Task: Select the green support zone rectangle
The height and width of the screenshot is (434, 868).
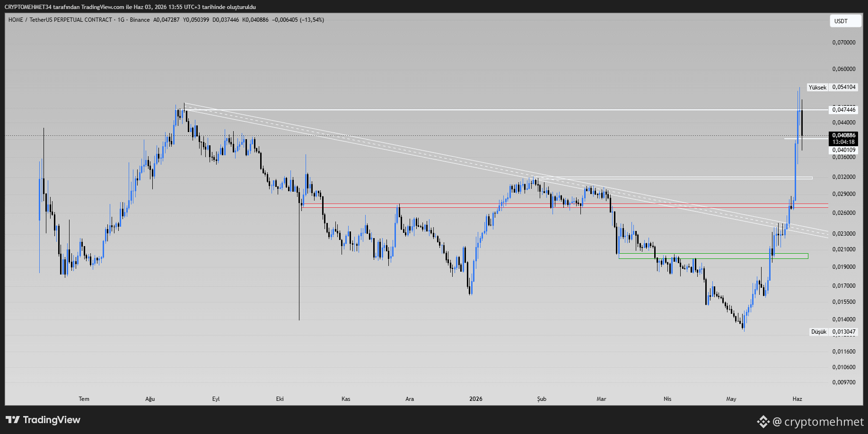Action: coord(713,256)
